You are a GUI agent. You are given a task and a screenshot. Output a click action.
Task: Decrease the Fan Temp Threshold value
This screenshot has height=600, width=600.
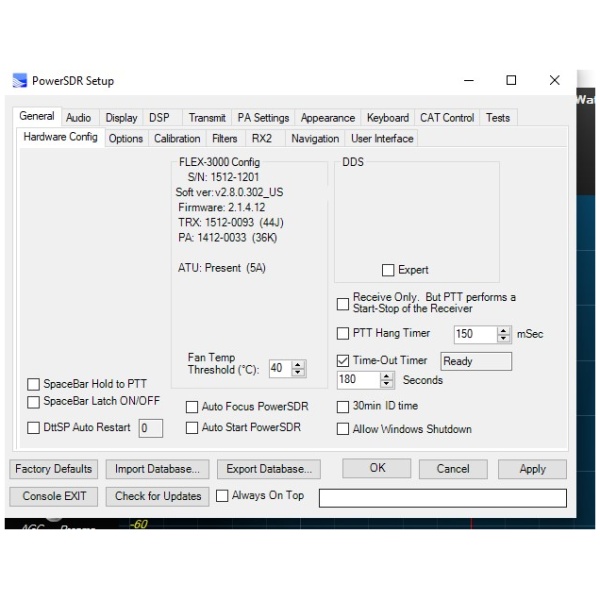[x=298, y=372]
